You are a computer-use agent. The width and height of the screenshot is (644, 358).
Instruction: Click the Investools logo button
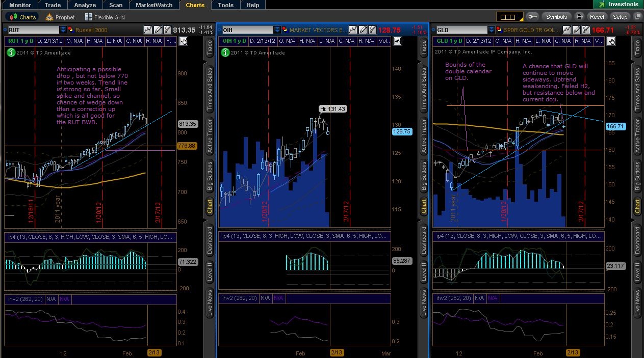coord(617,4)
